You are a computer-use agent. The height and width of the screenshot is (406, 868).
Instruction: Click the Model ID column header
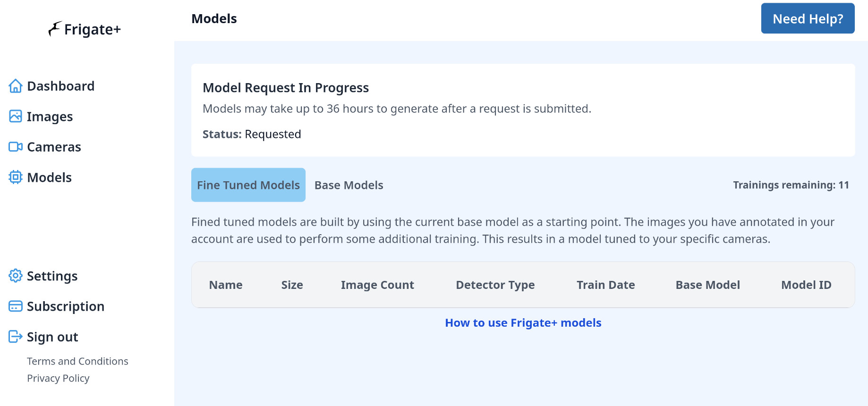point(806,285)
